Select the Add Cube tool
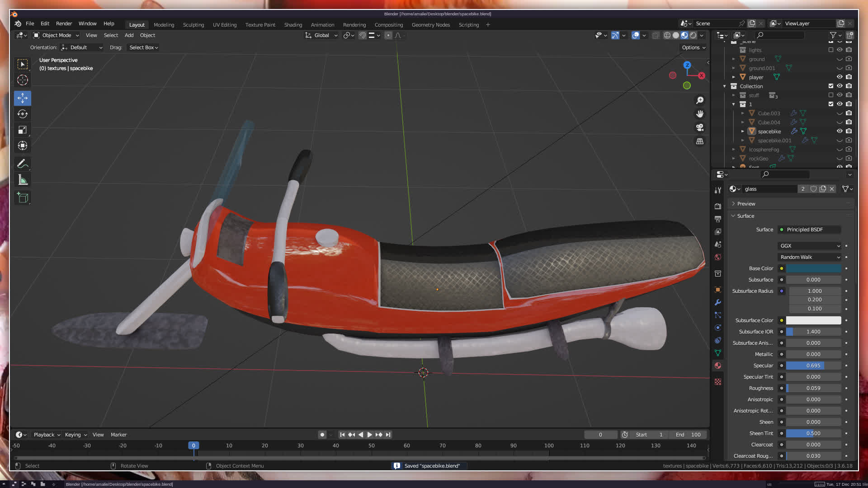Image resolution: width=868 pixels, height=488 pixels. (23, 197)
